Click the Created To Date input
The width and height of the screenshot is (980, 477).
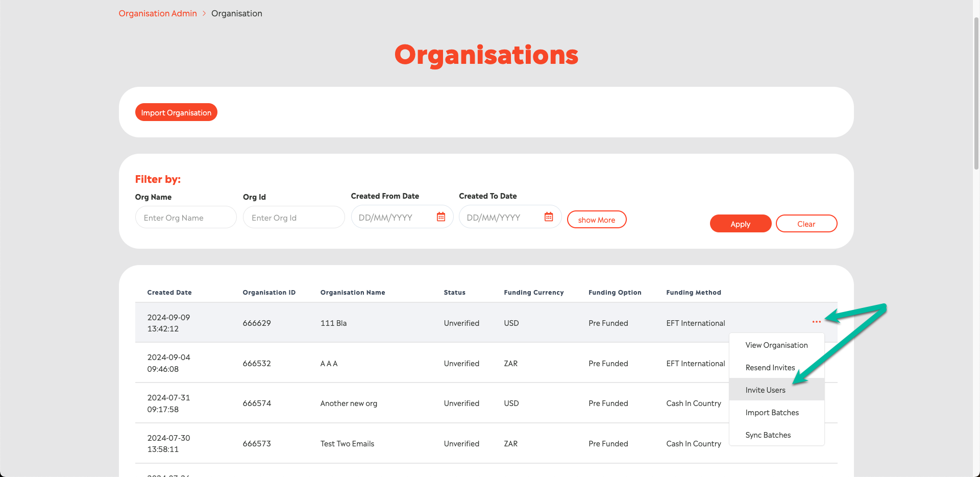pyautogui.click(x=501, y=218)
